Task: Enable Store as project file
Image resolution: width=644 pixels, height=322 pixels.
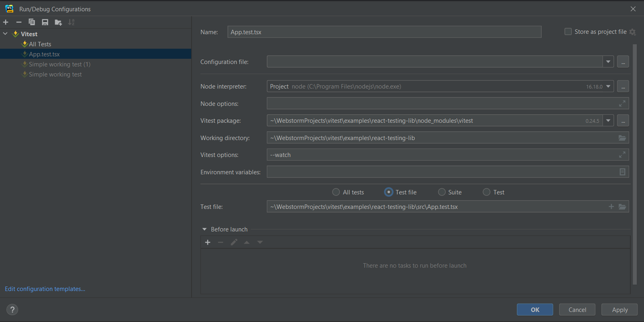Action: [x=568, y=31]
